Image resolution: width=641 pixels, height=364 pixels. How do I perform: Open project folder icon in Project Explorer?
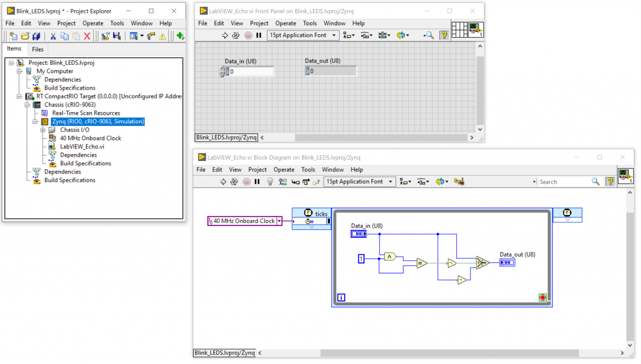pyautogui.click(x=25, y=36)
